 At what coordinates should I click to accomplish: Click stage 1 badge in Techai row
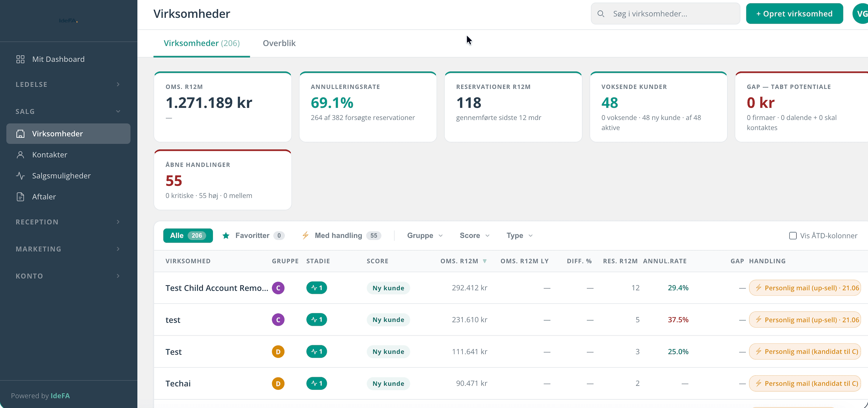317,383
